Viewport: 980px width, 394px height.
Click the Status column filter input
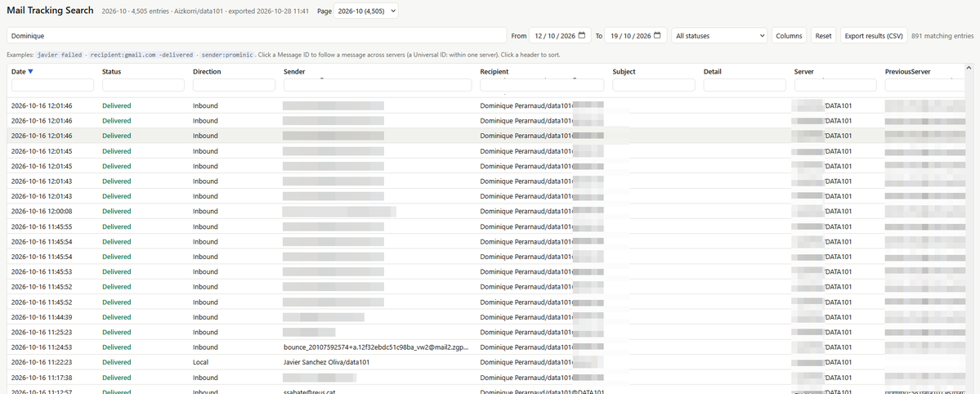(x=143, y=85)
